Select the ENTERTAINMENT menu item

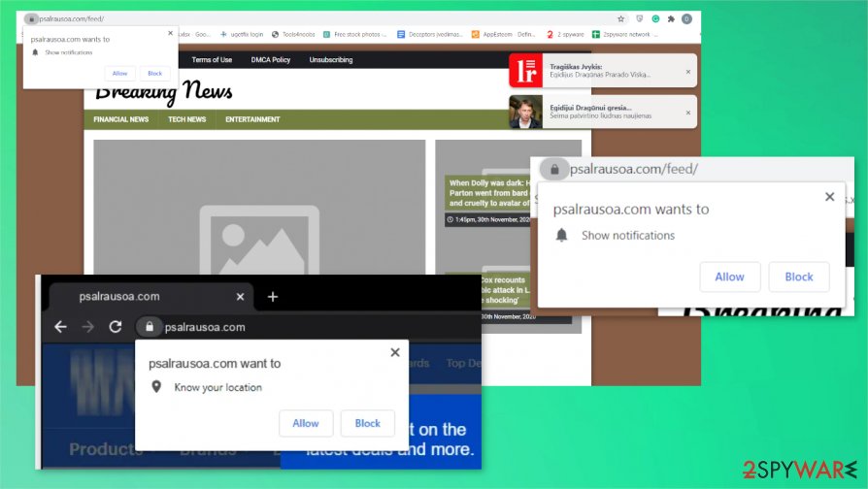tap(252, 119)
